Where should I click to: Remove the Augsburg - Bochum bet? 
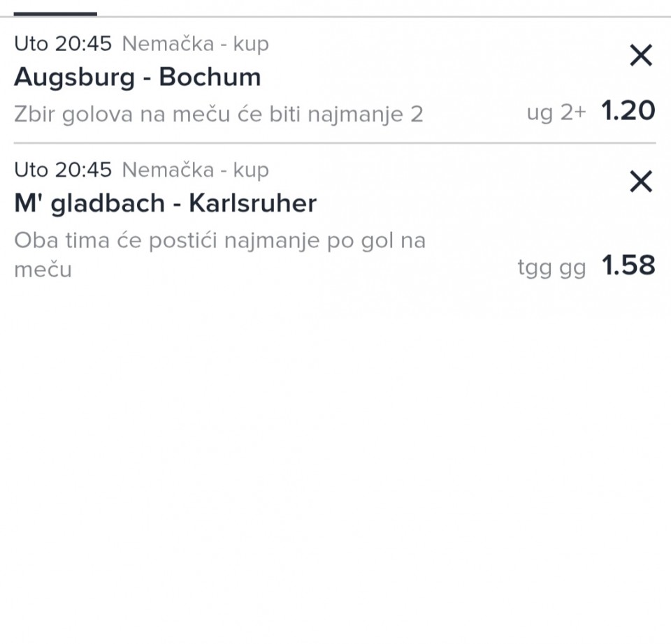click(640, 55)
